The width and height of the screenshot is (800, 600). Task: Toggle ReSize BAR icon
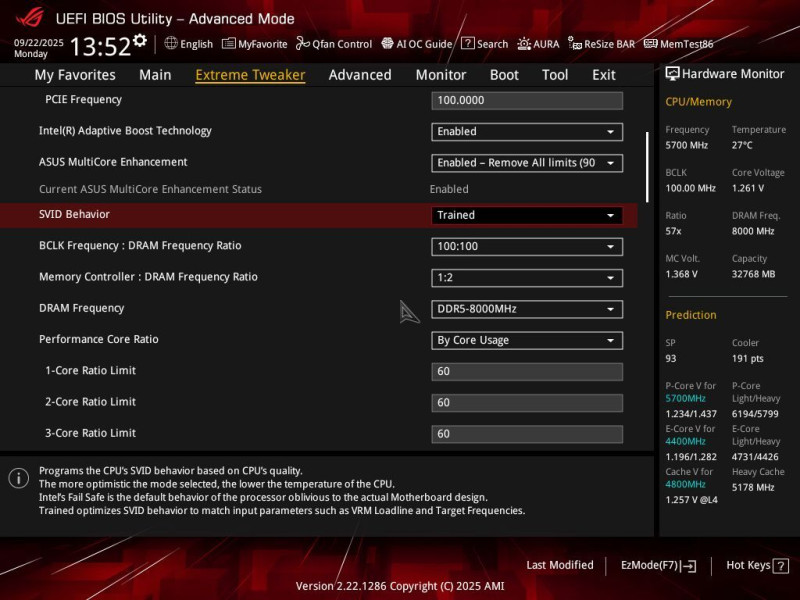574,44
